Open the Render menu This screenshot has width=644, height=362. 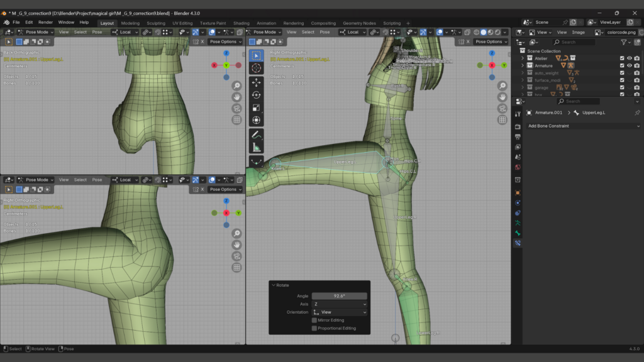click(x=45, y=22)
